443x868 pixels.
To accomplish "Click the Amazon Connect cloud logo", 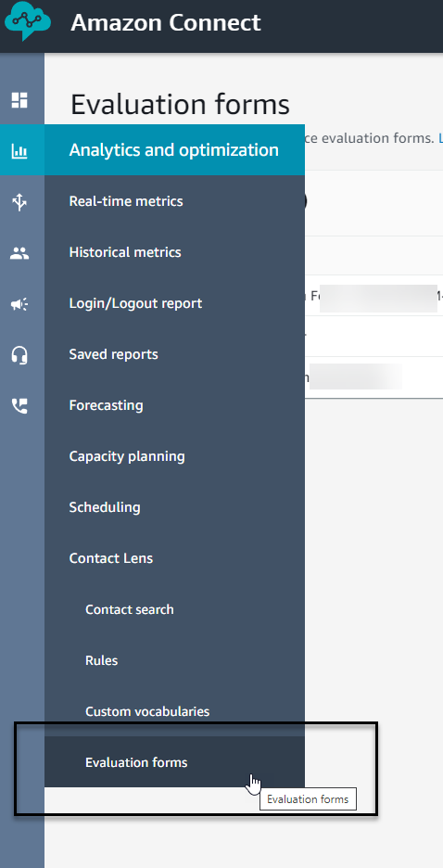I will tap(28, 22).
